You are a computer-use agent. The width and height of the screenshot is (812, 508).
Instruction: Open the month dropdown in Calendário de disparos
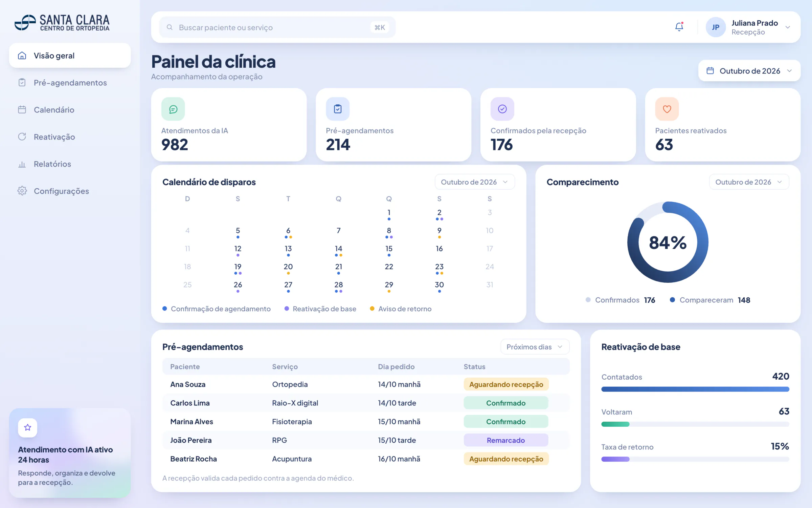[x=475, y=182]
